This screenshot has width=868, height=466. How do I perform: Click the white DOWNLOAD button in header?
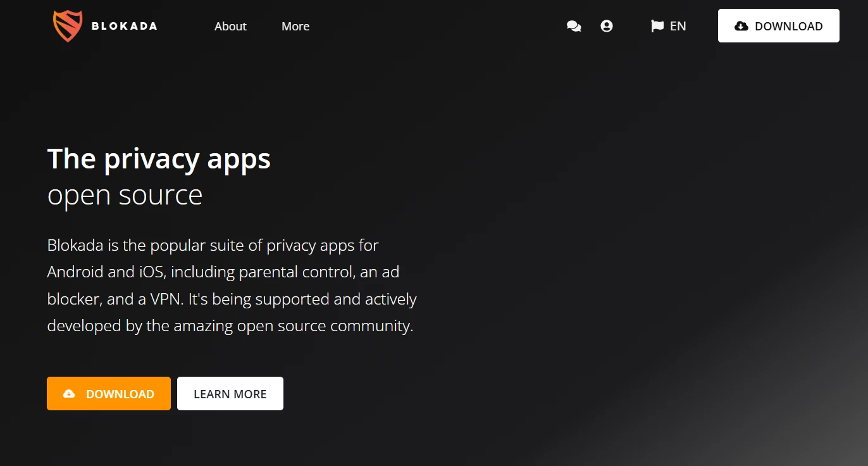[779, 26]
